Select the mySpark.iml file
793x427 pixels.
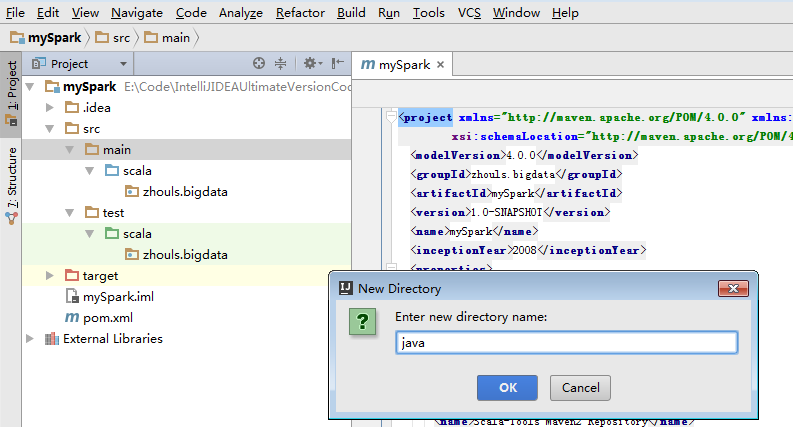[110, 296]
